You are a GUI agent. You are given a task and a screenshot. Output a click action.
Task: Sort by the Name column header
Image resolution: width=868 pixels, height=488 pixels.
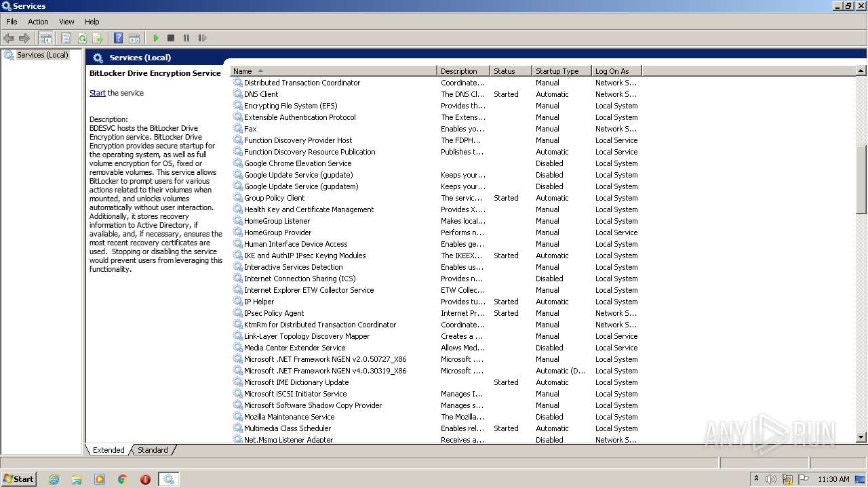(x=334, y=71)
